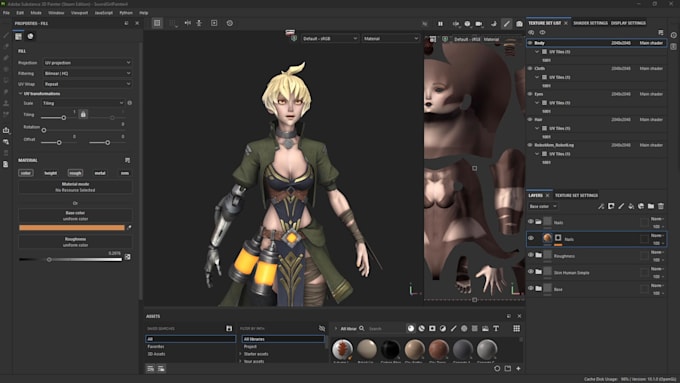Open the UV Wrap dropdown
Screen dimensions: 680x383
click(87, 84)
